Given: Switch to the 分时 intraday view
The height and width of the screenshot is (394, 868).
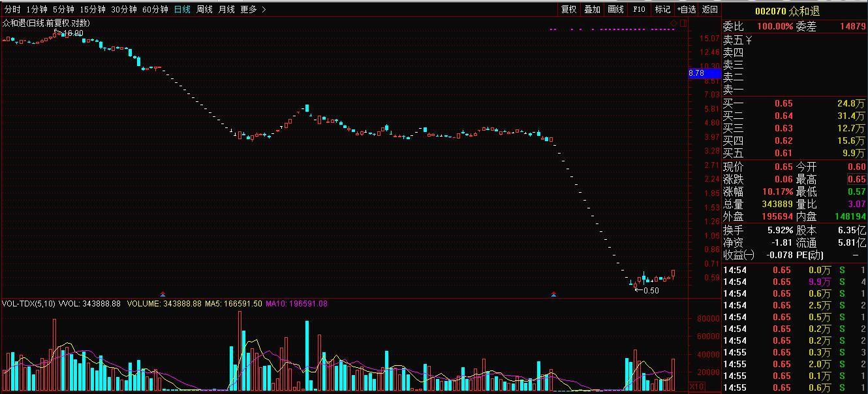Looking at the screenshot, I should point(12,9).
